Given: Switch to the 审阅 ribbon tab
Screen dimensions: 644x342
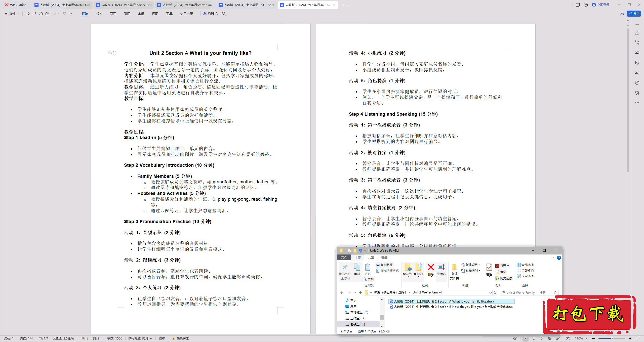Looking at the screenshot, I should pos(141,14).
